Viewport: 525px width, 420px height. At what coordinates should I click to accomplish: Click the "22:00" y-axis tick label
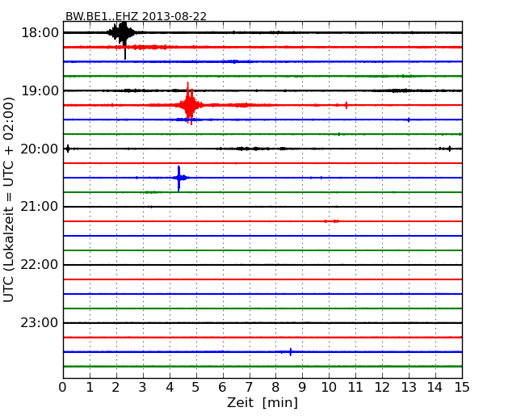click(x=40, y=265)
